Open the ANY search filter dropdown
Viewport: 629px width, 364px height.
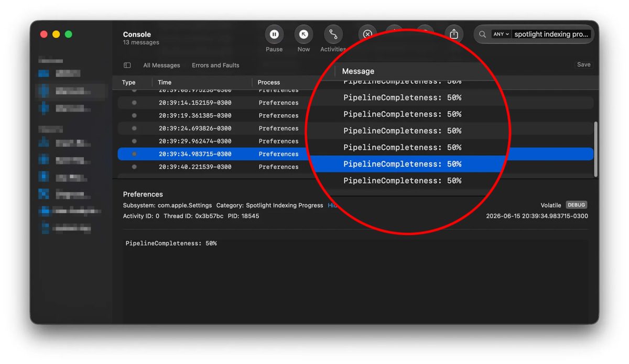click(x=501, y=35)
